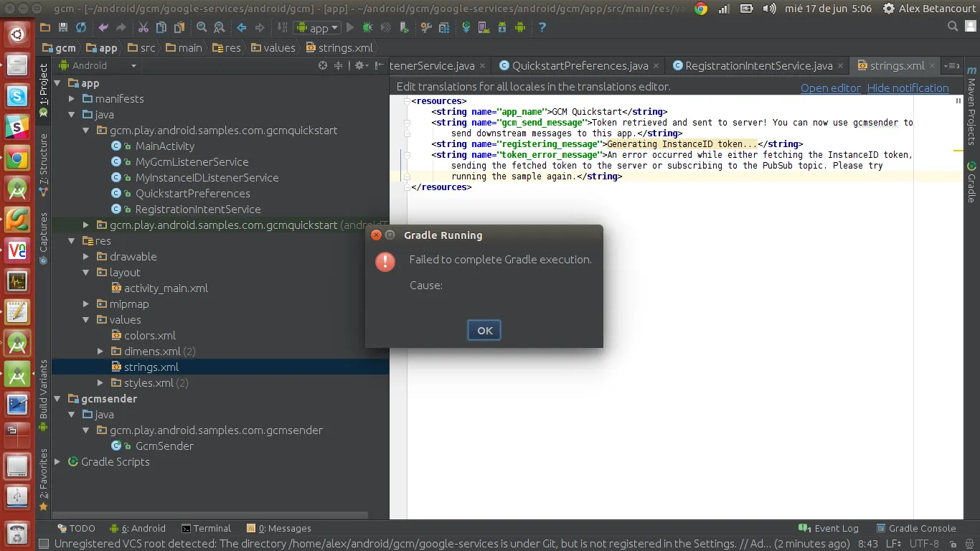
Task: Expand styles.xml (2) node
Action: 100,383
